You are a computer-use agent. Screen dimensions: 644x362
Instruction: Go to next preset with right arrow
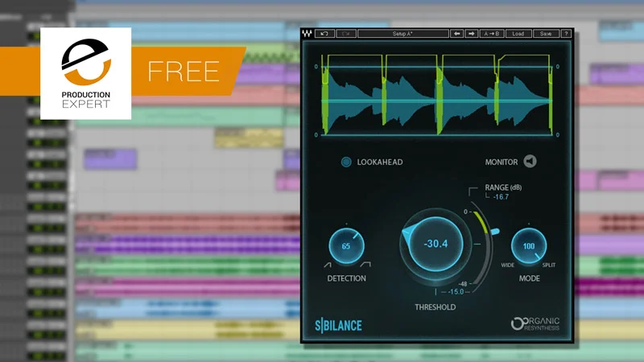tap(471, 34)
